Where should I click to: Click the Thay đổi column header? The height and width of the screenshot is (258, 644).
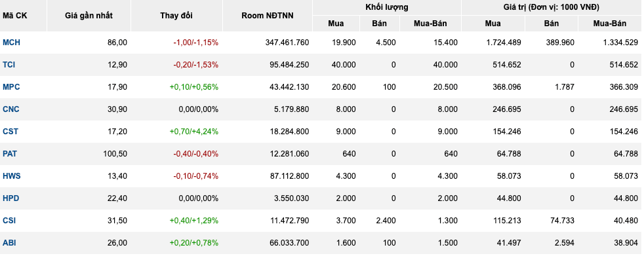coord(176,16)
